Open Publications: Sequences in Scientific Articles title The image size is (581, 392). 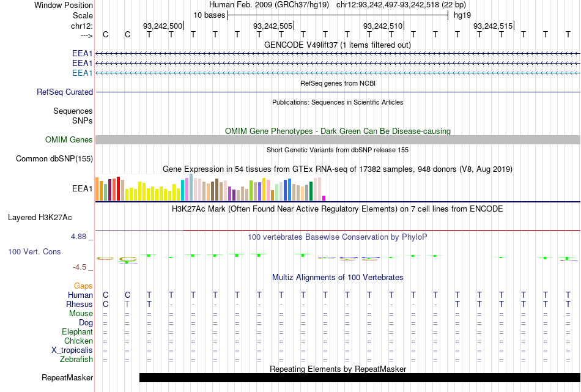point(338,102)
